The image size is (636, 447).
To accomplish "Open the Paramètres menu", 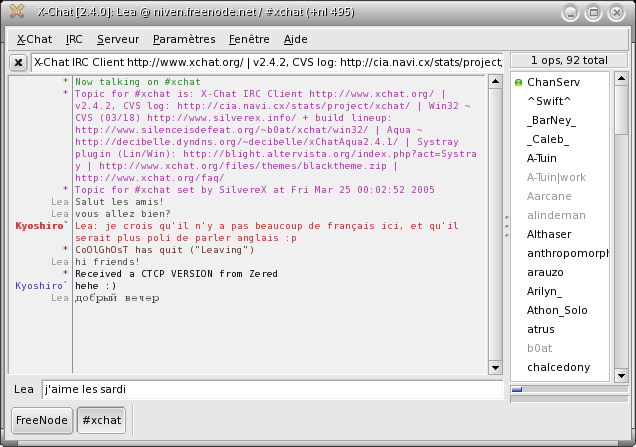I will pos(184,39).
